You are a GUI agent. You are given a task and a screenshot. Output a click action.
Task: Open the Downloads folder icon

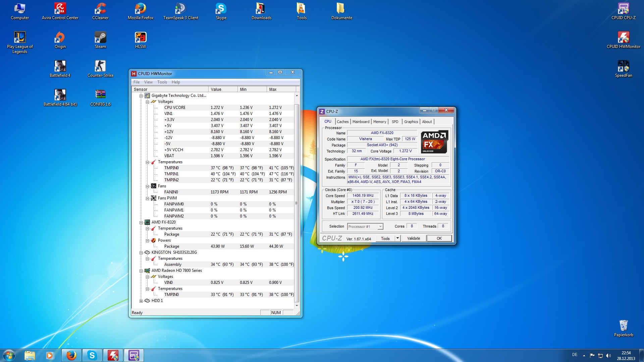click(x=261, y=11)
